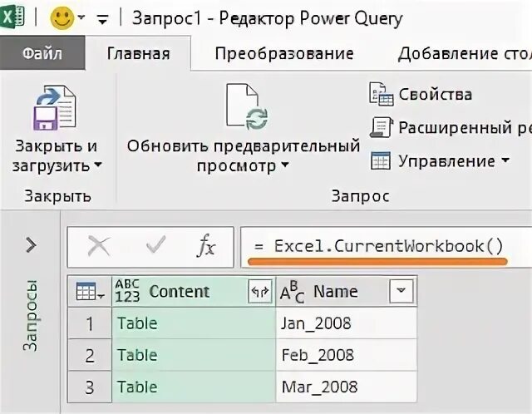Click the smiley face feedback icon

point(62,17)
